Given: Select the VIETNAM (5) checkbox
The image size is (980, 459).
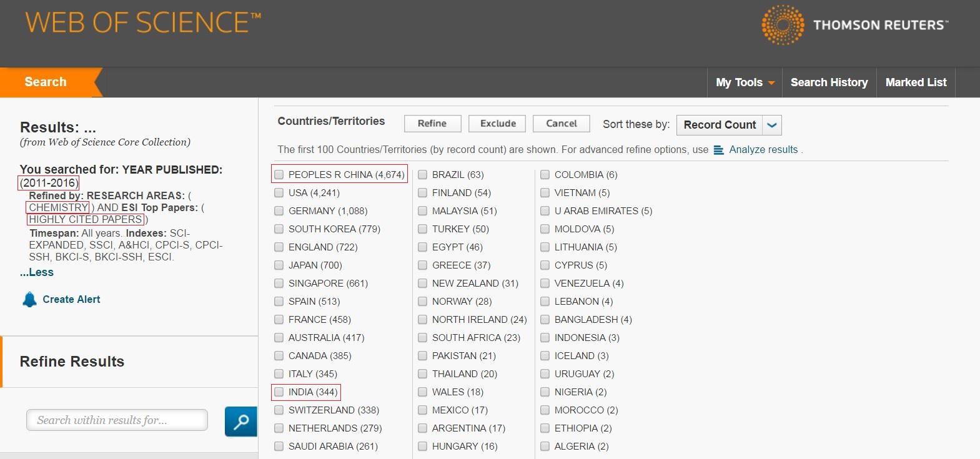Looking at the screenshot, I should (x=545, y=193).
